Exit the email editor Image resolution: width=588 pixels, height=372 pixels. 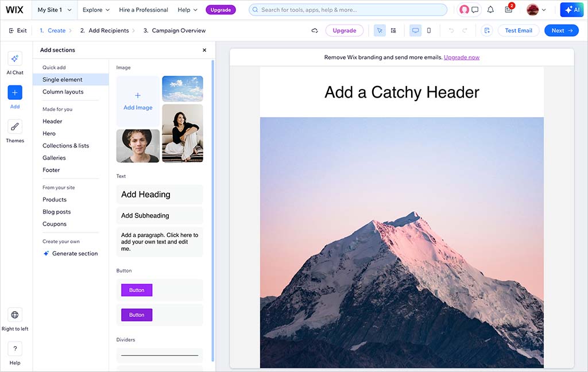coord(18,30)
